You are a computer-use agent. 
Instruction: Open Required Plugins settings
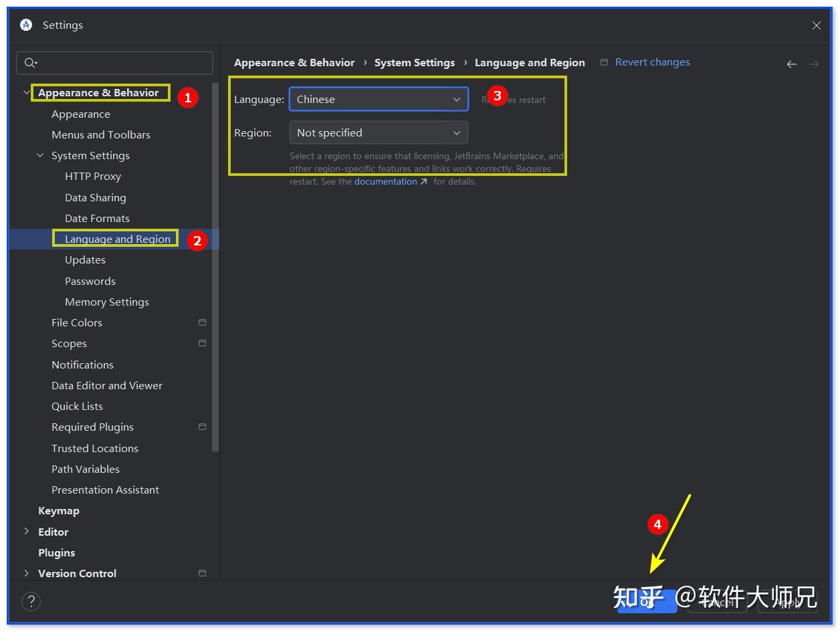point(92,427)
